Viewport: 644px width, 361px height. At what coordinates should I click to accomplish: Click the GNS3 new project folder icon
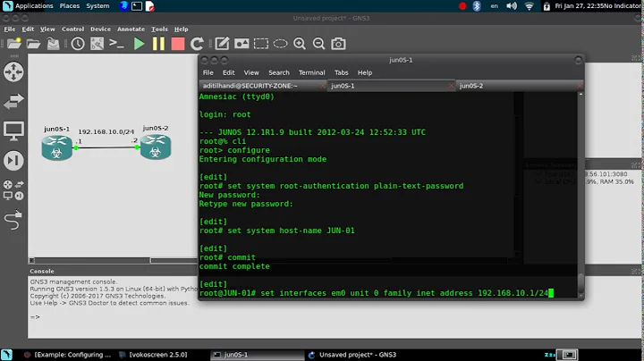(13, 44)
